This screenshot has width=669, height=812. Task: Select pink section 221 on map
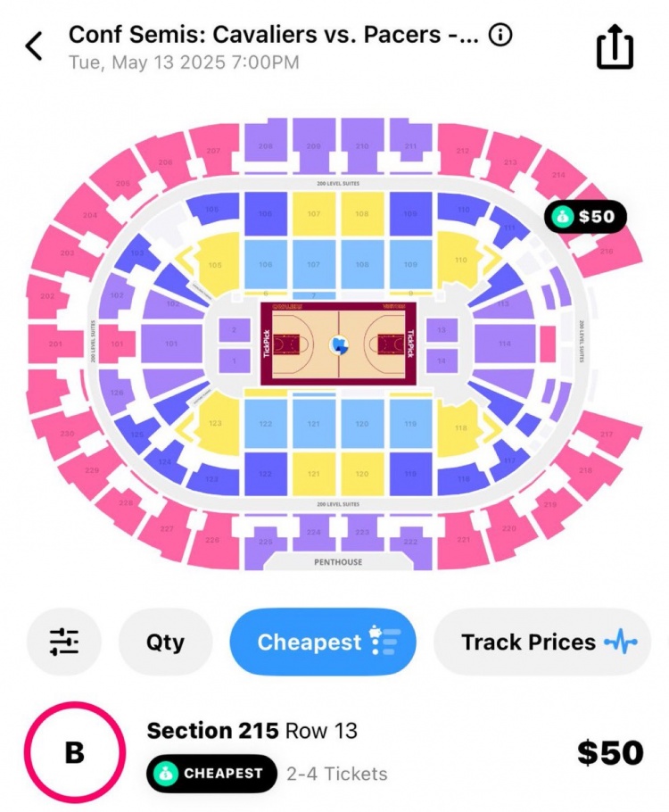tap(462, 540)
